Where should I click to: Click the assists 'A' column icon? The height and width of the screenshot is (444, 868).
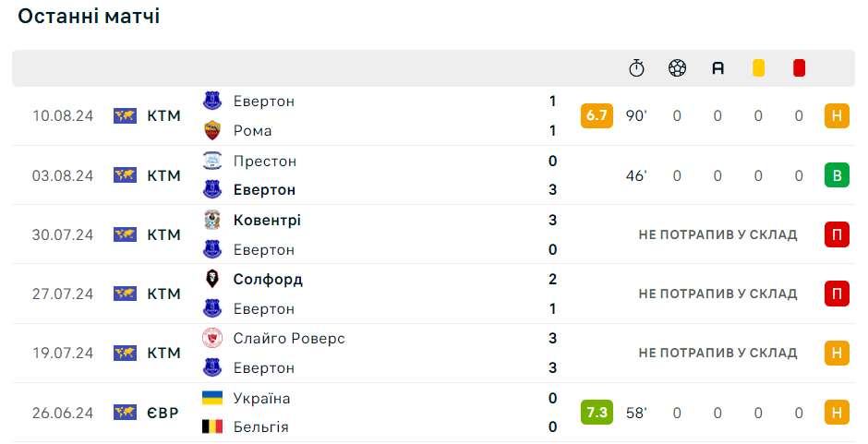718,68
